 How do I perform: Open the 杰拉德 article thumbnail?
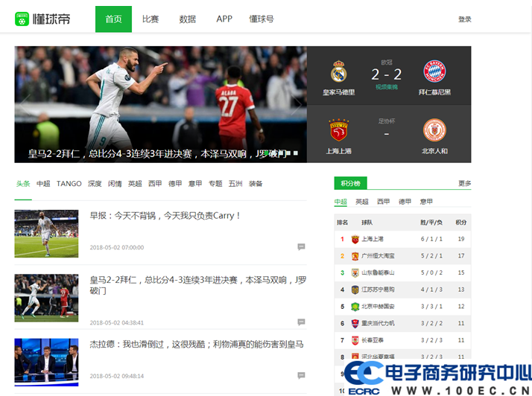[46, 362]
